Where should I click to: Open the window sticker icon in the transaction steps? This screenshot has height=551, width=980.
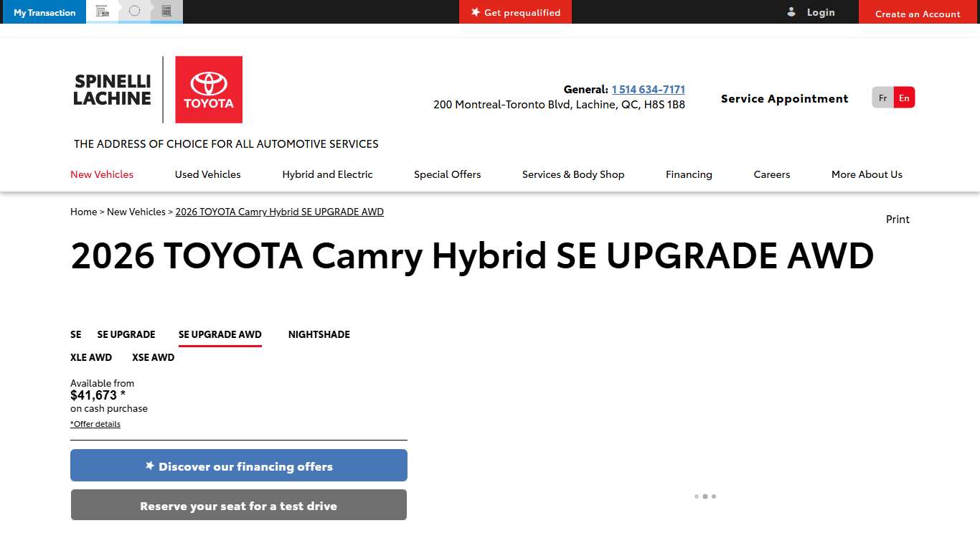tap(166, 10)
